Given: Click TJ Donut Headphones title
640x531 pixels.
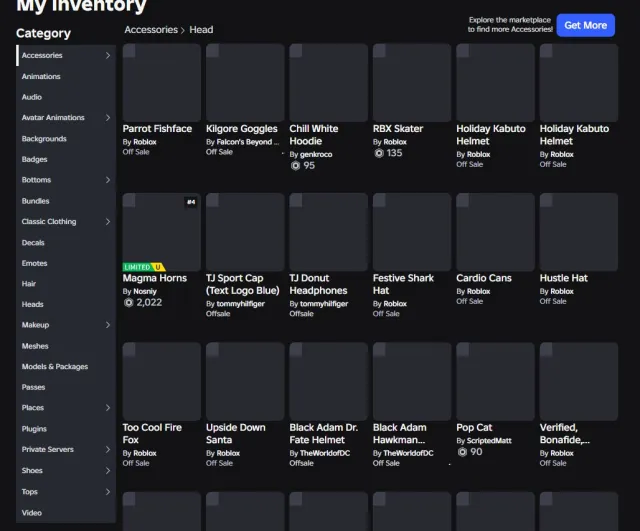Looking at the screenshot, I should 318,284.
